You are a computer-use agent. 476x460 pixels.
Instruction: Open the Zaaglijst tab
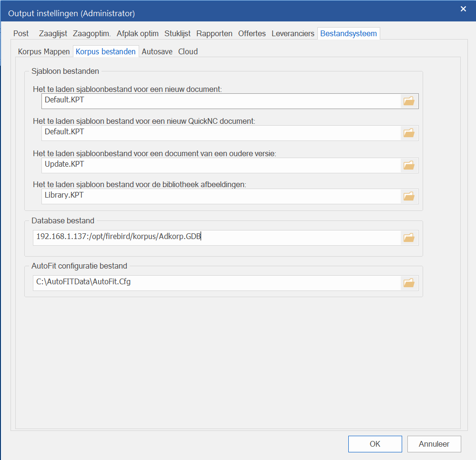pos(52,33)
